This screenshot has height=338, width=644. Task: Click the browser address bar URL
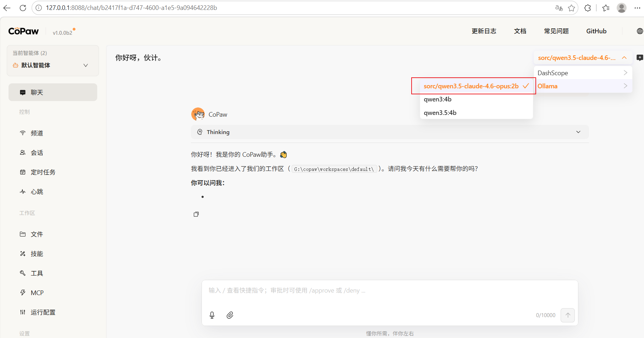click(131, 8)
